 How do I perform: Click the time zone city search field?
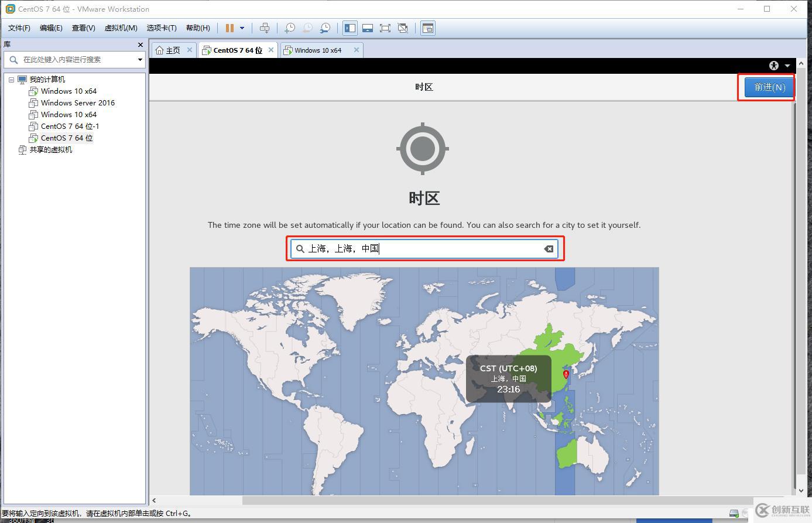tap(425, 249)
